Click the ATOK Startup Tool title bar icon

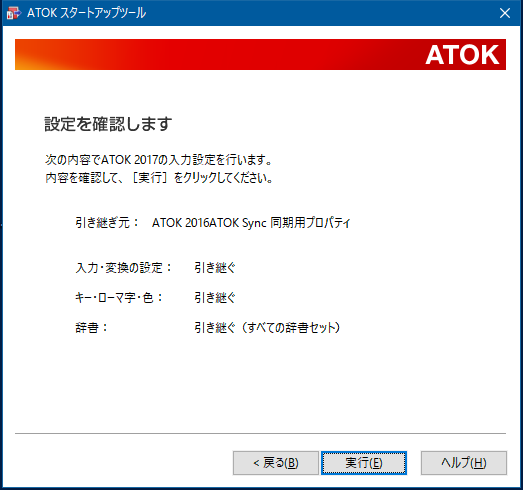coord(14,13)
